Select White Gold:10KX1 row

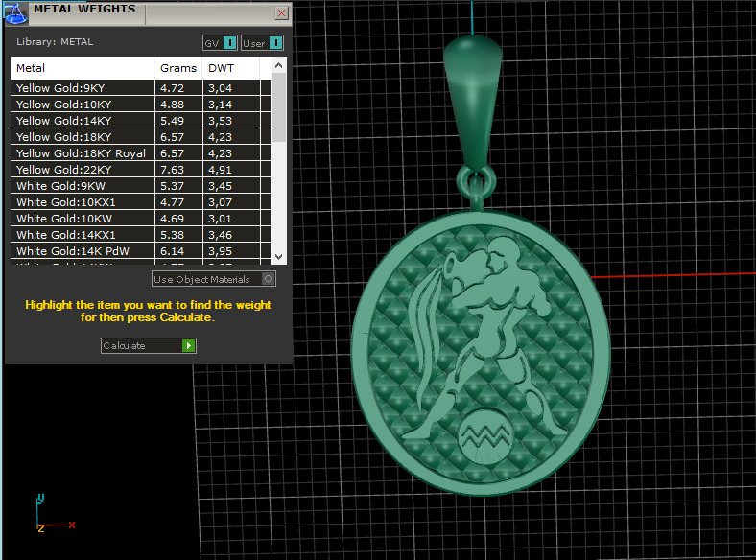pyautogui.click(x=140, y=202)
